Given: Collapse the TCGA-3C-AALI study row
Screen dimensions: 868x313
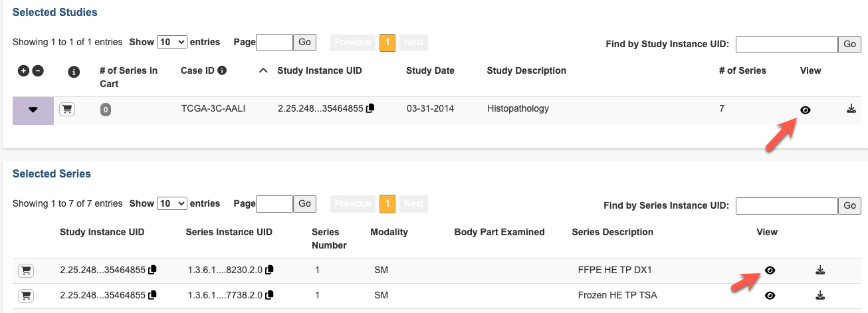Looking at the screenshot, I should [33, 110].
